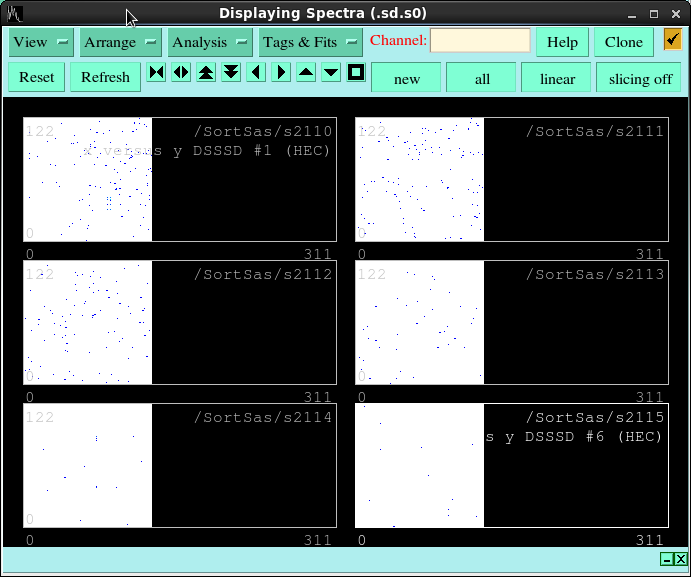Click the Refresh button
Viewport: 691px width, 577px height.
tap(105, 77)
